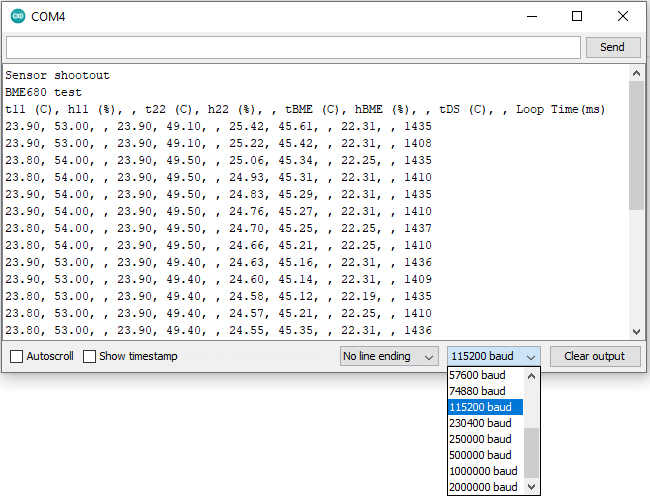Click the output pane scrollbar thumb
Screen dimensions: 650x497
click(x=636, y=146)
